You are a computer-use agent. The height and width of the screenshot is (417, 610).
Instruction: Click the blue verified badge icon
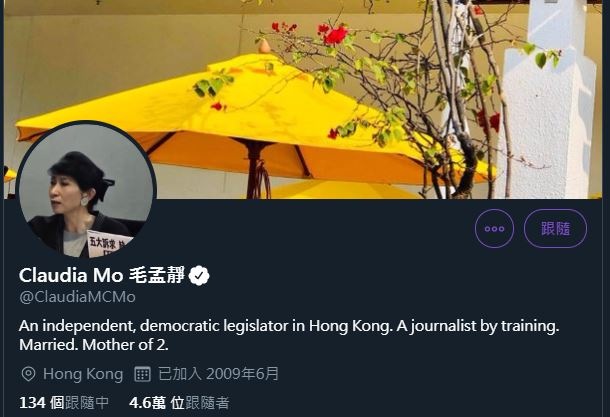pyautogui.click(x=199, y=275)
